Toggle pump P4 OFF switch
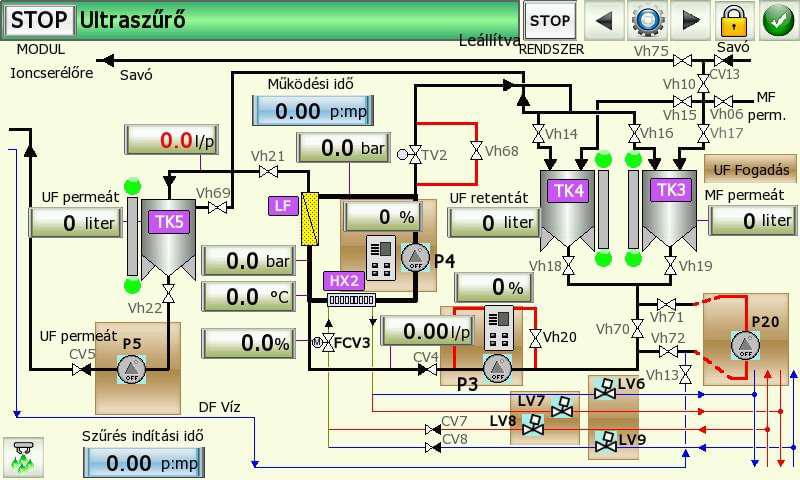800x480 pixels. [x=413, y=257]
